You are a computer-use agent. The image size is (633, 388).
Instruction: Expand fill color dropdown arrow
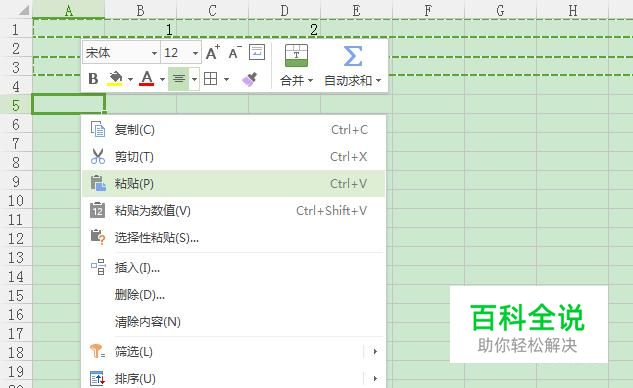(x=130, y=79)
